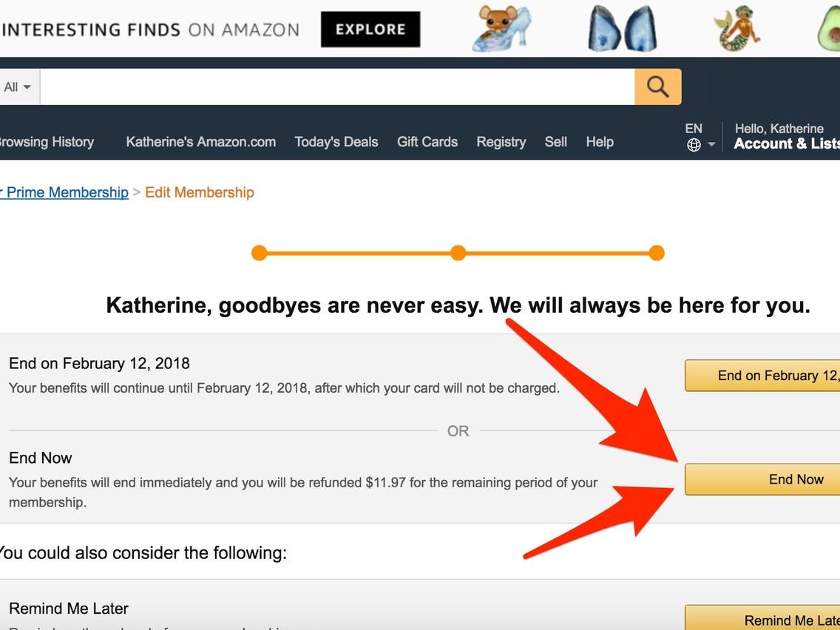Click the blue geode bookends image
The image size is (840, 630).
pos(621,27)
